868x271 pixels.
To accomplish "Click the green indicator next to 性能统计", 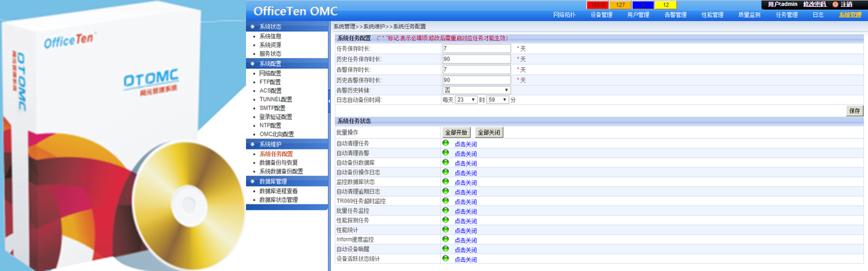I will tap(446, 229).
